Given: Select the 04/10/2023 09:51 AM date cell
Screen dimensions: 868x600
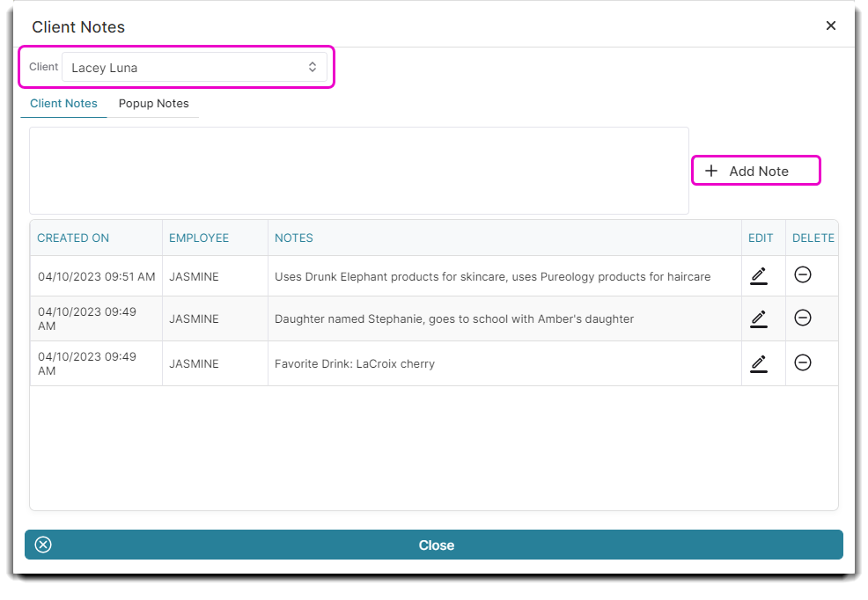Looking at the screenshot, I should (x=96, y=276).
